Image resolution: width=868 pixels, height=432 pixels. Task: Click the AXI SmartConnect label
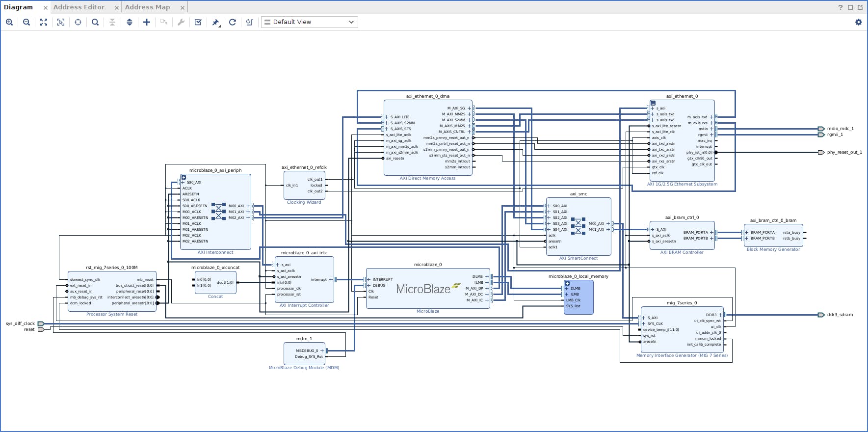pos(579,258)
